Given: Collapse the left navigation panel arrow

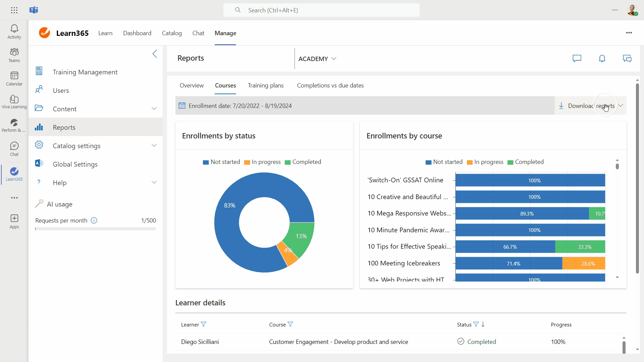Looking at the screenshot, I should pyautogui.click(x=155, y=54).
